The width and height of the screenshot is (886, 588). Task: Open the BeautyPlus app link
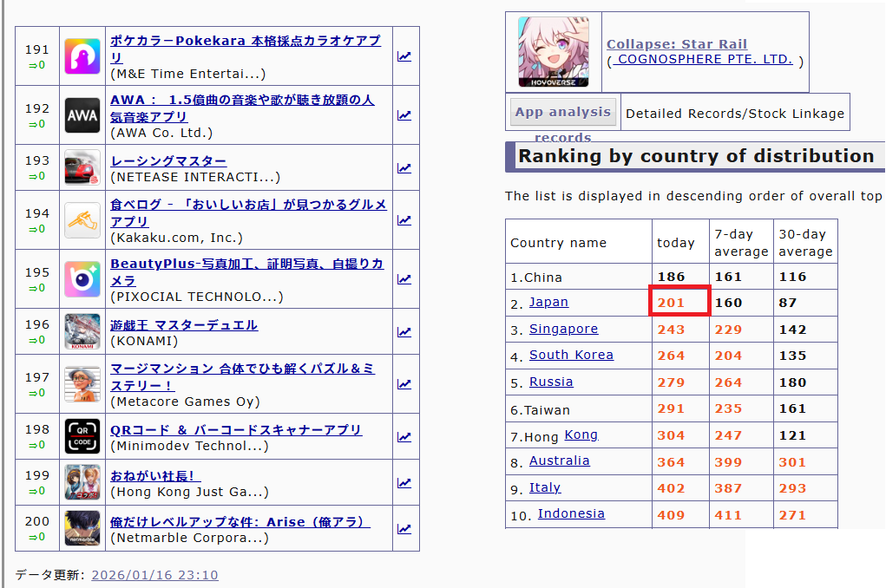tap(247, 271)
